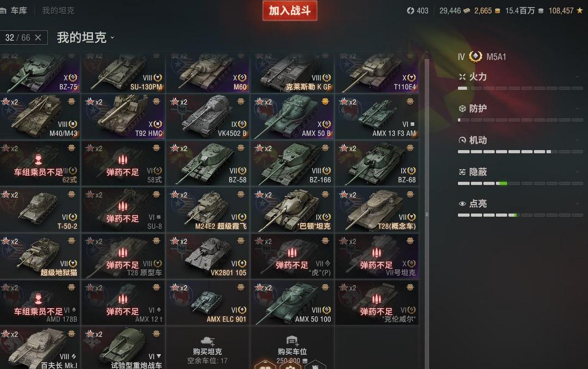Screen dimensions: 588x369
Task: Click the silver credits icon beside 15.4百万
Action: 541,11
